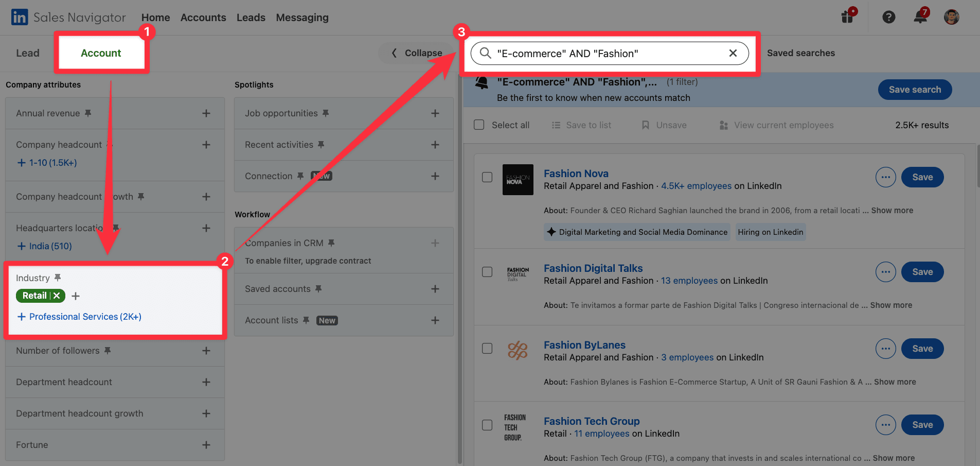Expand the Number of followers filter
The width and height of the screenshot is (980, 466).
coord(206,351)
